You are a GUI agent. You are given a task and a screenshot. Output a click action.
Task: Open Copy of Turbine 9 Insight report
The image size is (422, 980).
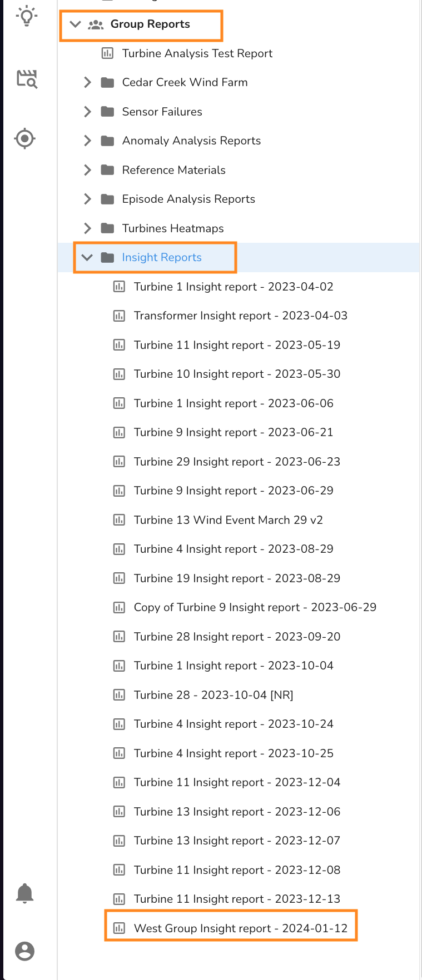coord(255,607)
